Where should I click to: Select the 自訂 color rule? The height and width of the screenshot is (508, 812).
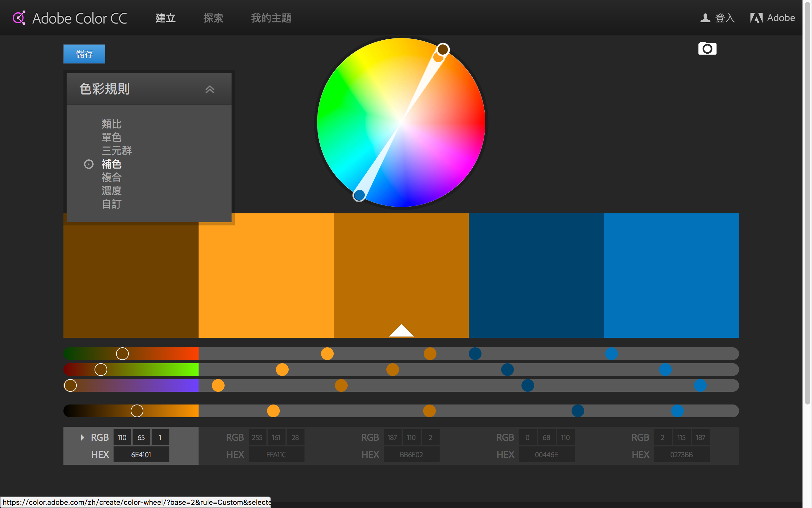coord(111,204)
